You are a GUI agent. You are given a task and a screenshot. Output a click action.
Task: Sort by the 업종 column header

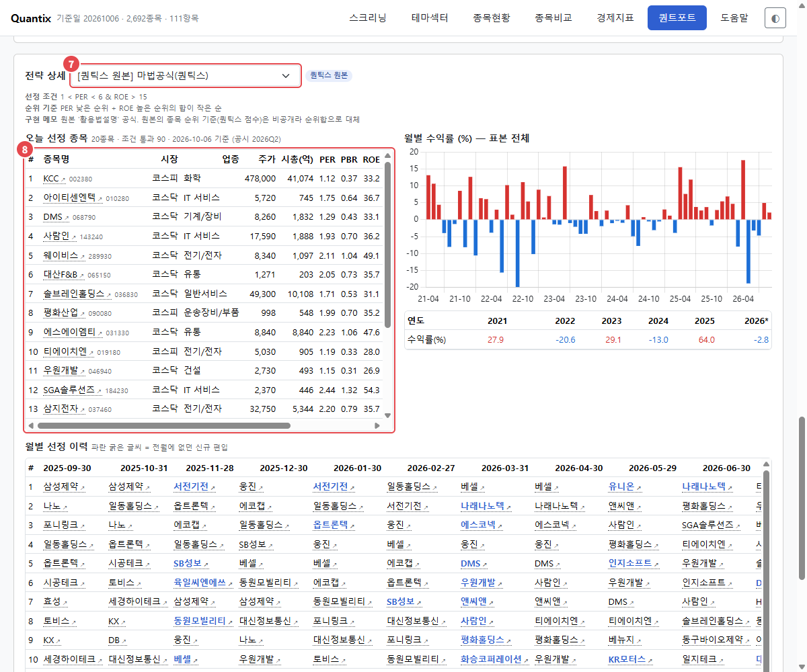[231, 159]
